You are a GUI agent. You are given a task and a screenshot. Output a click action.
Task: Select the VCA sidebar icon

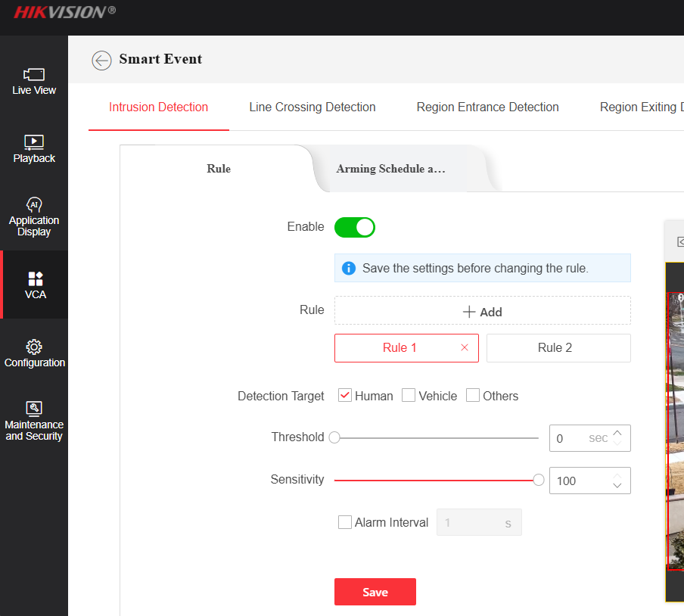[x=35, y=278]
